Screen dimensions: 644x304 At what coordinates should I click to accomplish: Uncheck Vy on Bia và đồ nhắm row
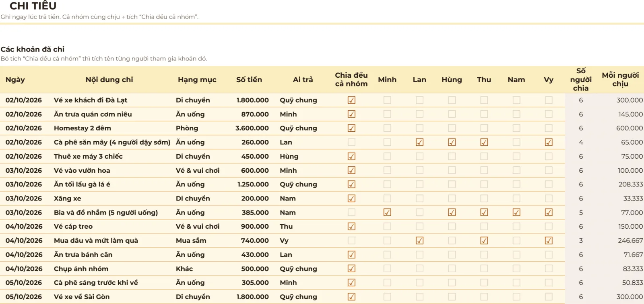pos(549,212)
